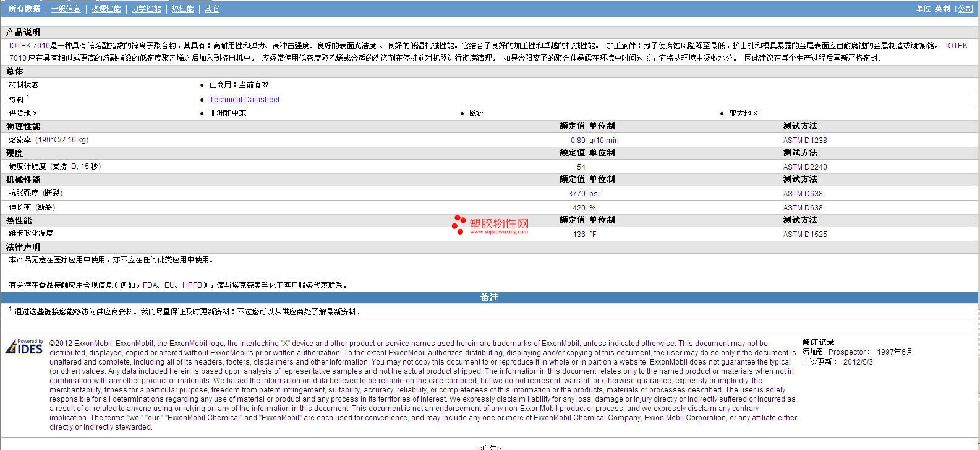The width and height of the screenshot is (980, 450).
Task: Select the 所有数据 tab
Action: 24,9
